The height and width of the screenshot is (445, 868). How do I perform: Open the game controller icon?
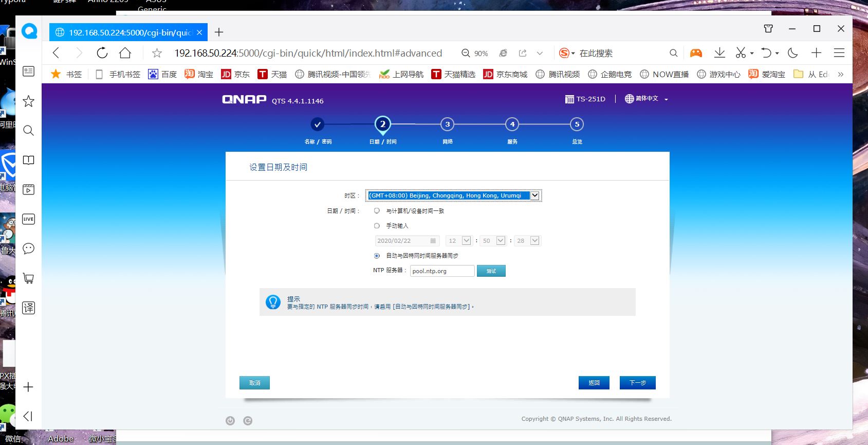click(x=696, y=52)
